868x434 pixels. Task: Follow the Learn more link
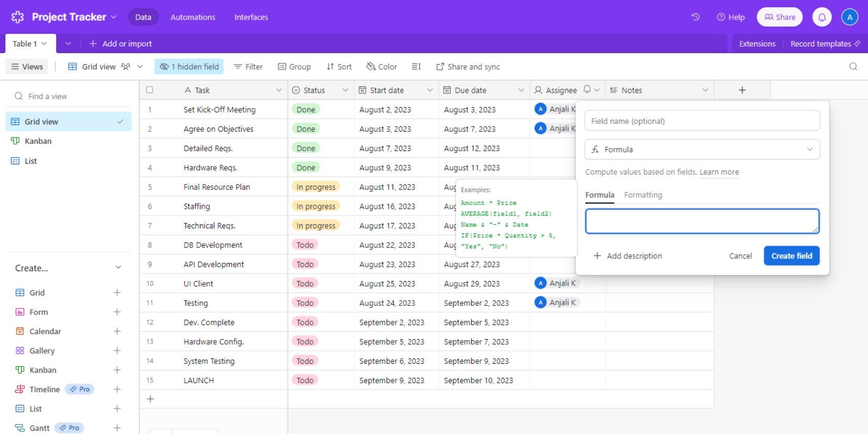[x=719, y=172]
